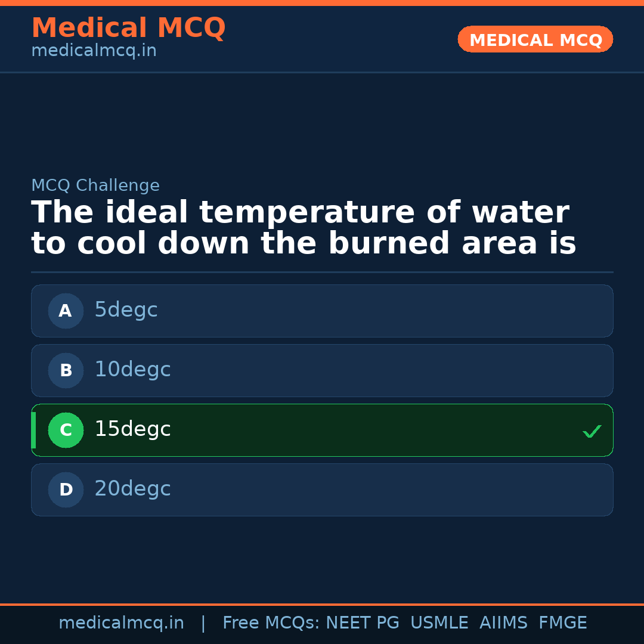
Task: Click the green letter C circle
Action: point(66,430)
